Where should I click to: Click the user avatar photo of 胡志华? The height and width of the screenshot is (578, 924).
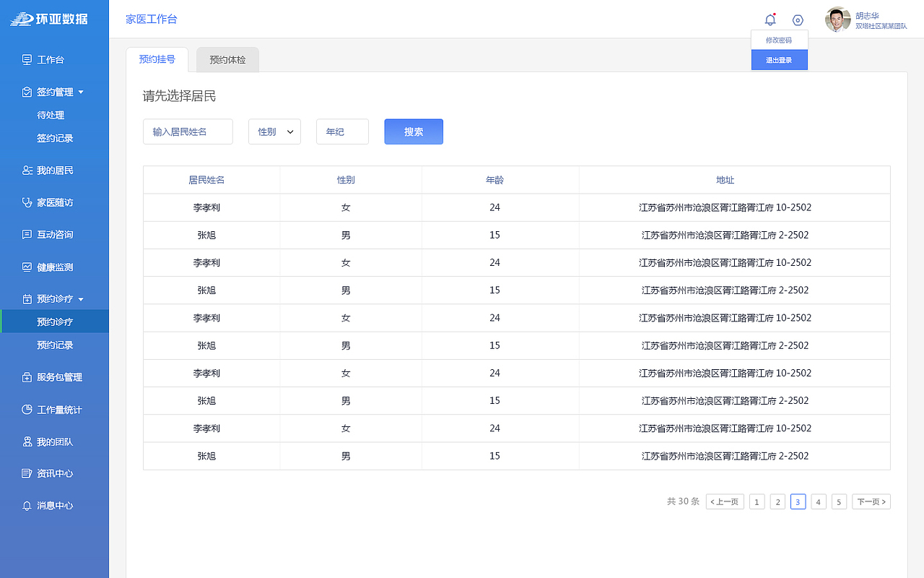838,20
